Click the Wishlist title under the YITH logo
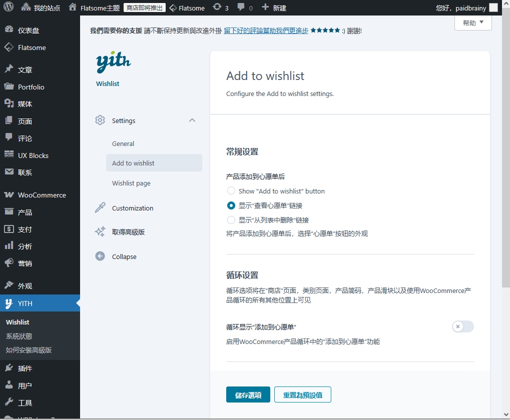Viewport: 510px width, 420px height. pyautogui.click(x=108, y=83)
